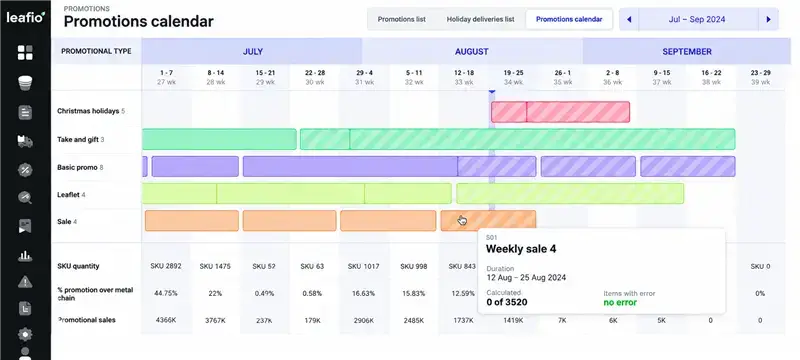Select the 16 - 22 week 38 column header

[711, 78]
